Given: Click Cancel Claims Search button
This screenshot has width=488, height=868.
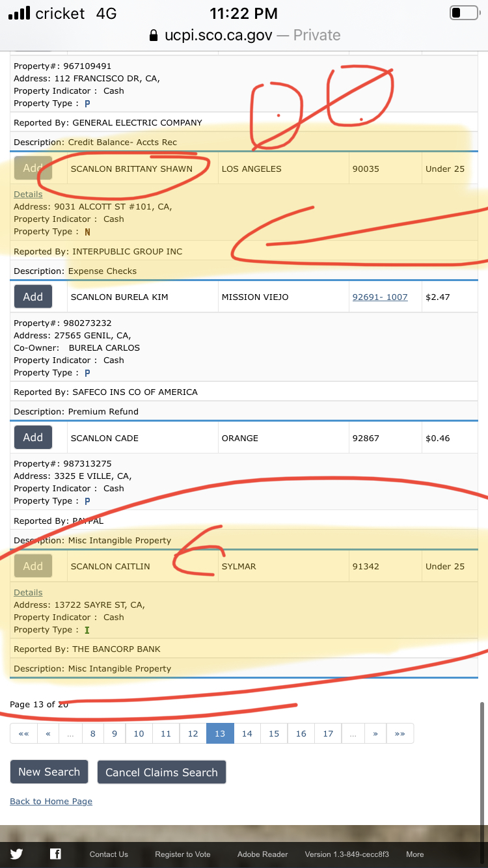Looking at the screenshot, I should coord(161,772).
